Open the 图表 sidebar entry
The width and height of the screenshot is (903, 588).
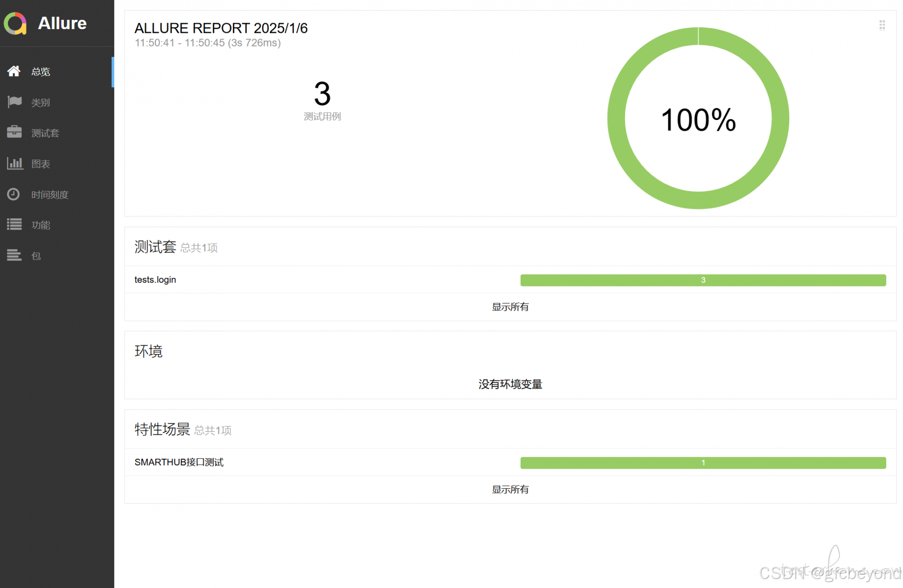tap(57, 164)
